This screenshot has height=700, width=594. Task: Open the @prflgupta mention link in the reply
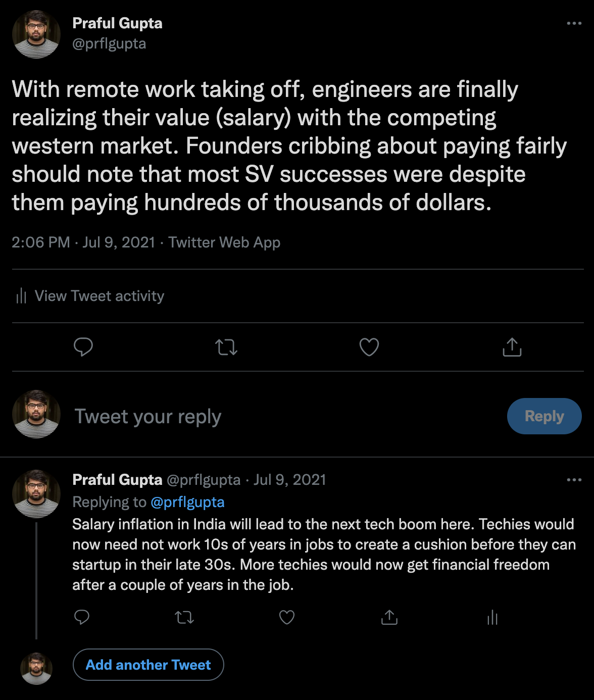point(187,502)
